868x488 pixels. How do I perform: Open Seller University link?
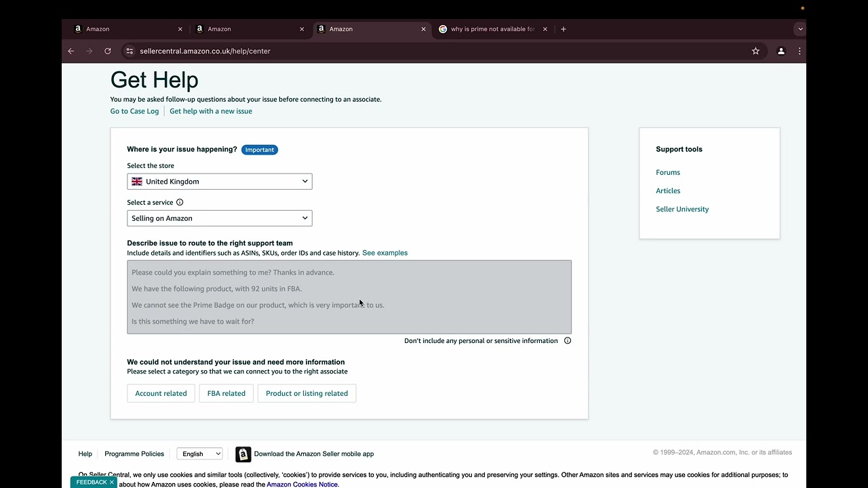point(682,209)
